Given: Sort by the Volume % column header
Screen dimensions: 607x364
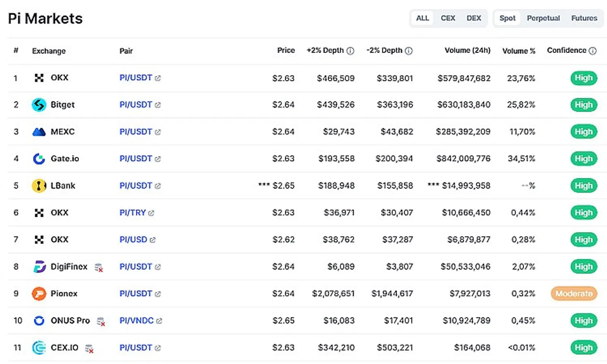Looking at the screenshot, I should point(519,51).
